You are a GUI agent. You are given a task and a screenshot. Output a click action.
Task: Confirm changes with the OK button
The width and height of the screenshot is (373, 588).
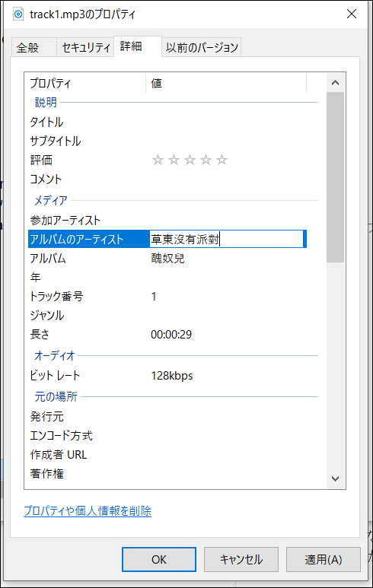coord(159,560)
